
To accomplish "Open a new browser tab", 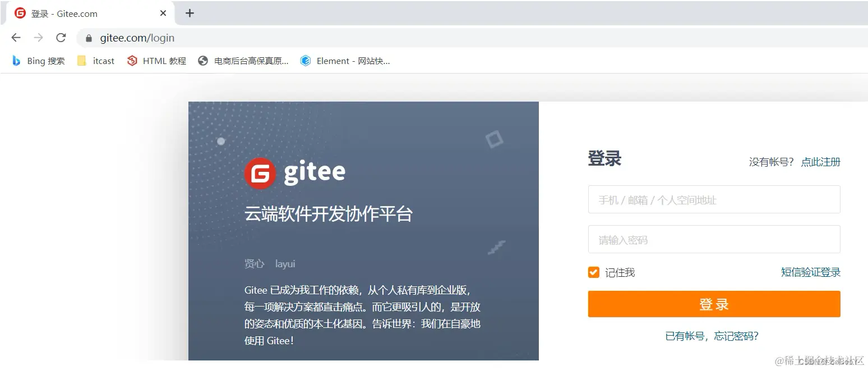I will tap(190, 13).
